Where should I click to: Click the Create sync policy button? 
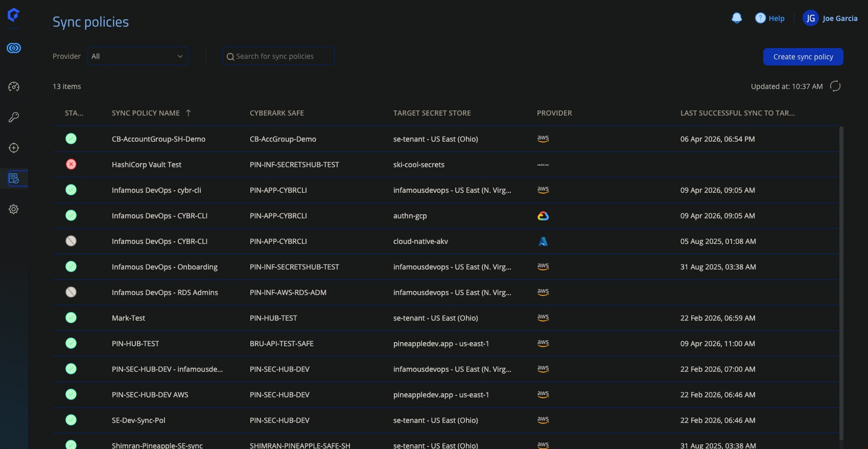click(803, 57)
